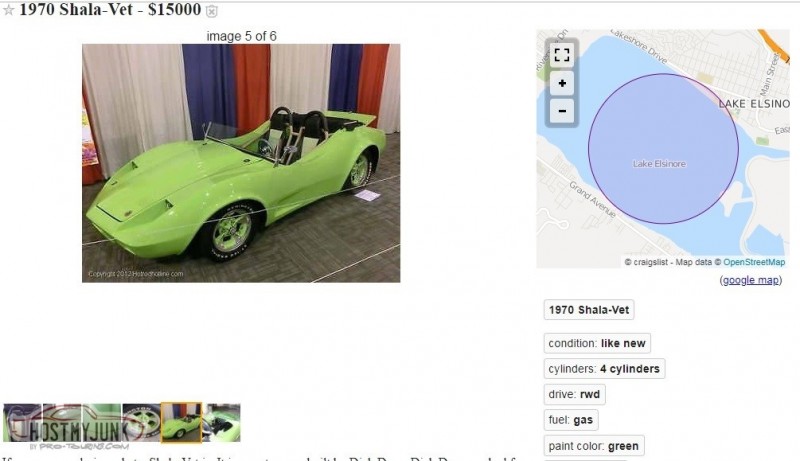This screenshot has height=461, width=800.
Task: Favorite the listing with the star icon
Action: 9,11
